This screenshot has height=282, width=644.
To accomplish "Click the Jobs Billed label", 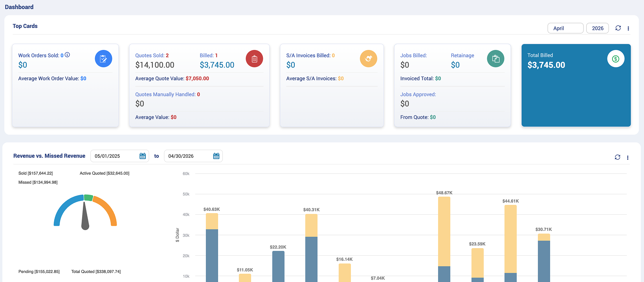I will tap(413, 55).
